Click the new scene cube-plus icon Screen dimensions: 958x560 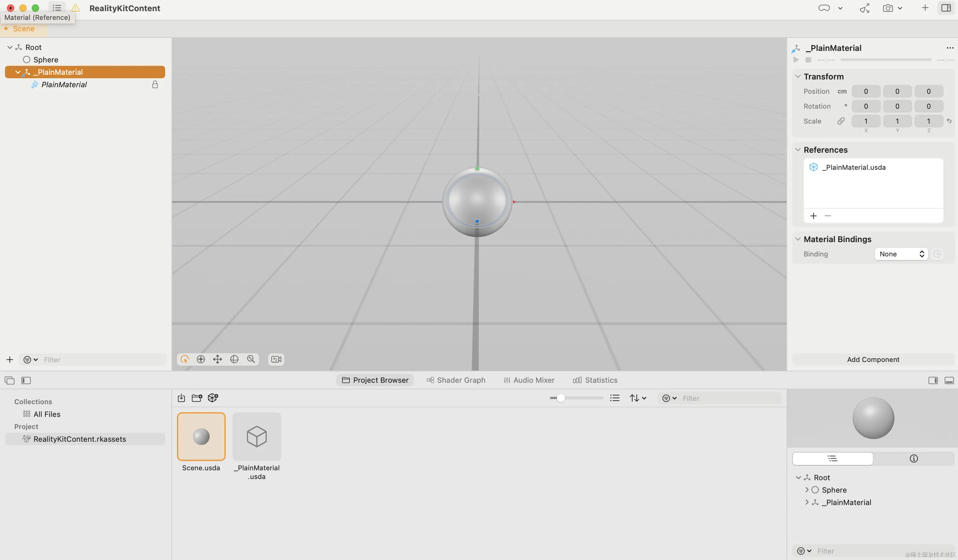[x=213, y=398]
